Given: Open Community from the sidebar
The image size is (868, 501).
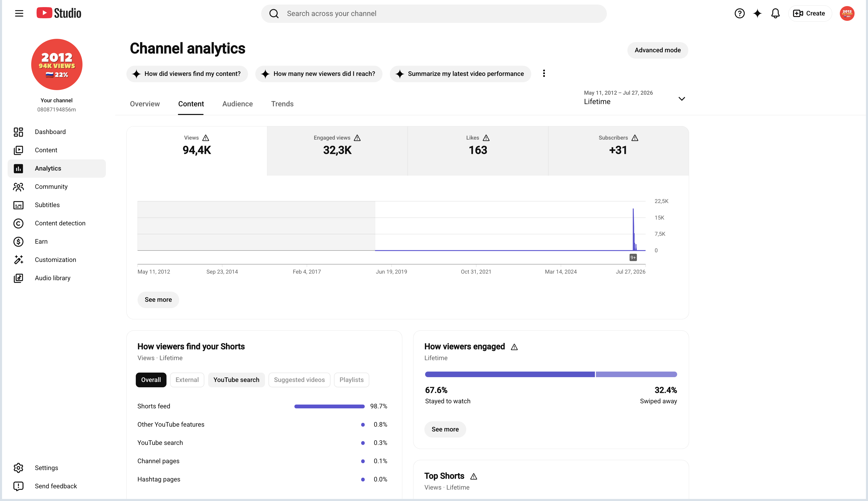Looking at the screenshot, I should coord(57,187).
